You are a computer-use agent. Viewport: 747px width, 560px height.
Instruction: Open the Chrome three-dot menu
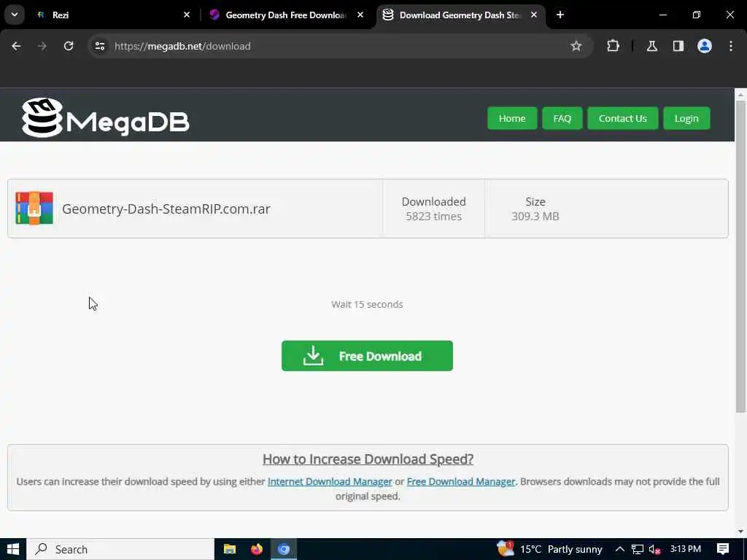[731, 46]
